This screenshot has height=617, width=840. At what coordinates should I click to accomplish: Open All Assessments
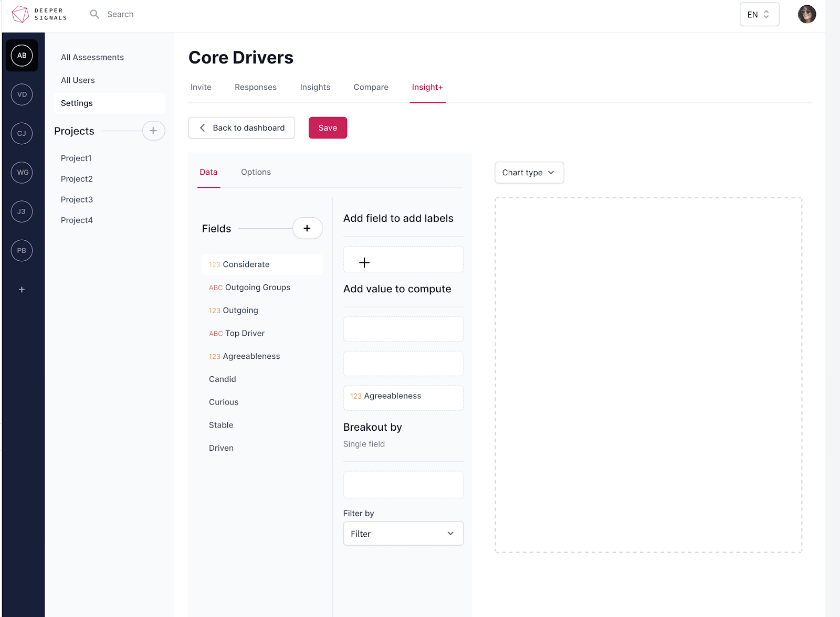click(92, 57)
